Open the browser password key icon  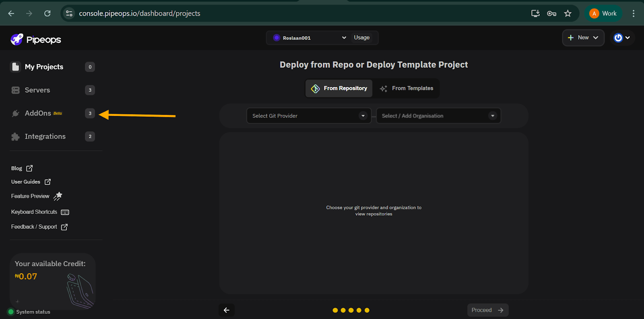pyautogui.click(x=551, y=13)
